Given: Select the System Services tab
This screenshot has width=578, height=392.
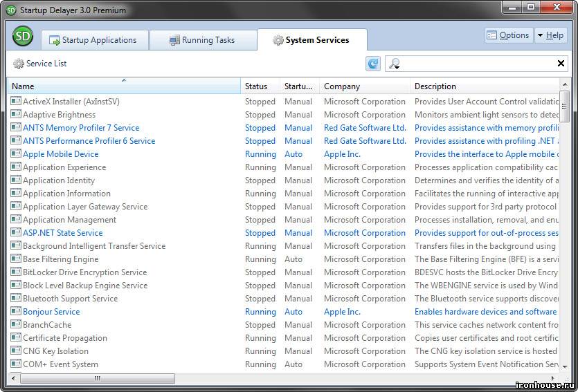Looking at the screenshot, I should click(x=312, y=39).
